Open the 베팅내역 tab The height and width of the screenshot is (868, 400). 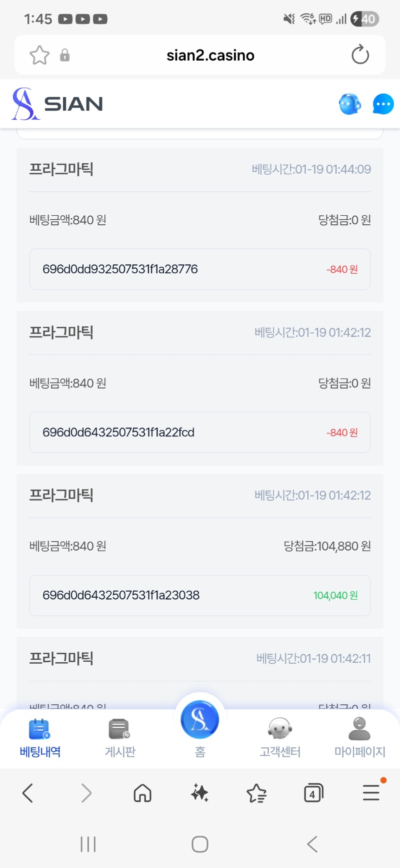tap(40, 738)
